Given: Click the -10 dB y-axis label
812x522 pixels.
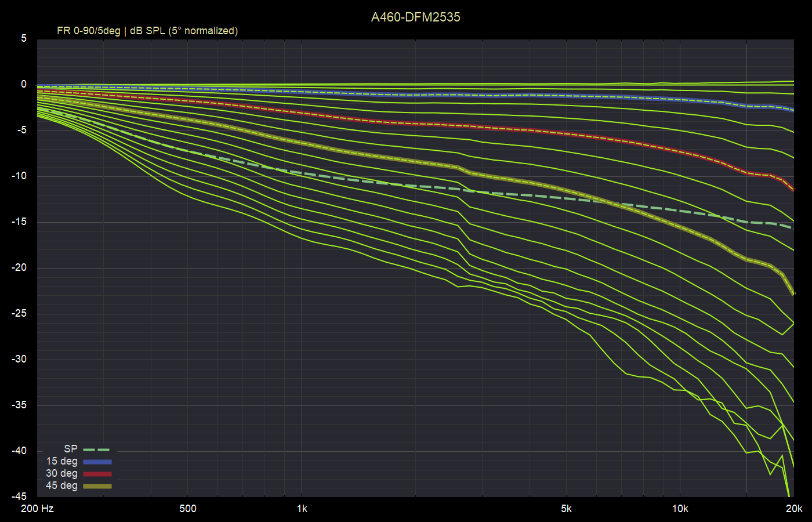Looking at the screenshot, I should [x=19, y=176].
